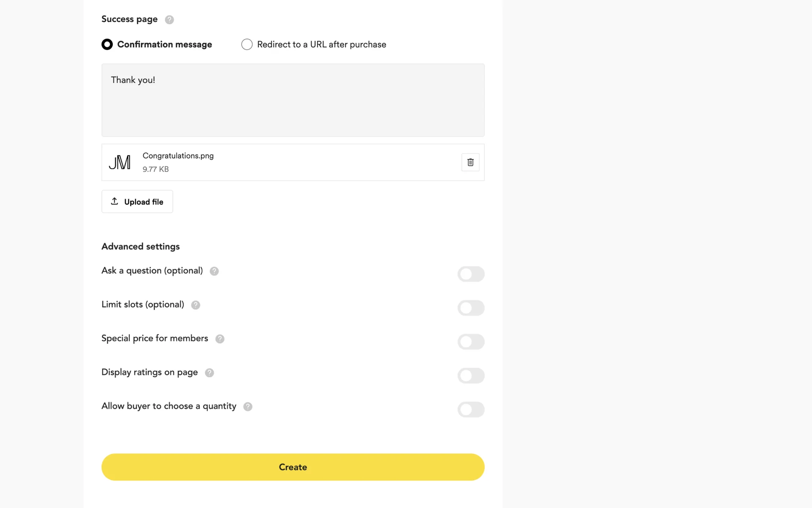
Task: Click help icon next to Ask a question
Action: [214, 271]
